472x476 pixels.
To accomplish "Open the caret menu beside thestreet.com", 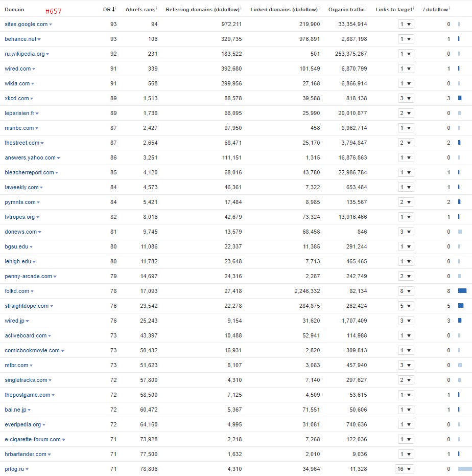I will point(42,143).
